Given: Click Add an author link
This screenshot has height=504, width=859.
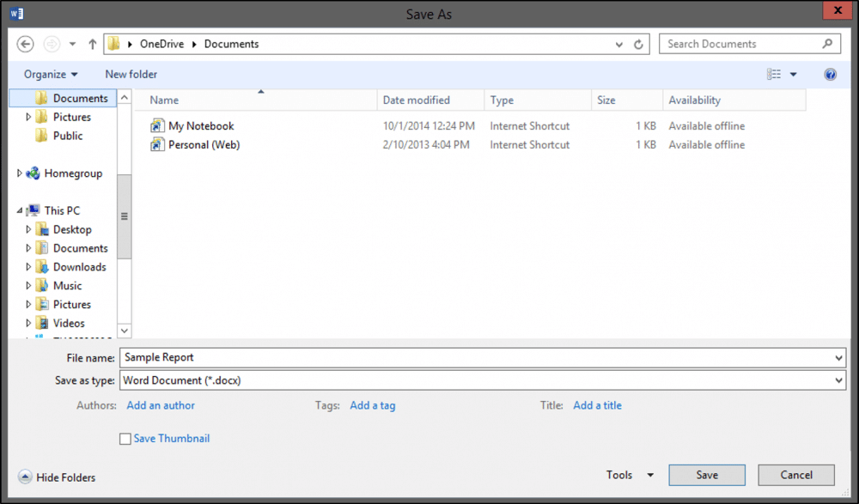Looking at the screenshot, I should pyautogui.click(x=161, y=405).
